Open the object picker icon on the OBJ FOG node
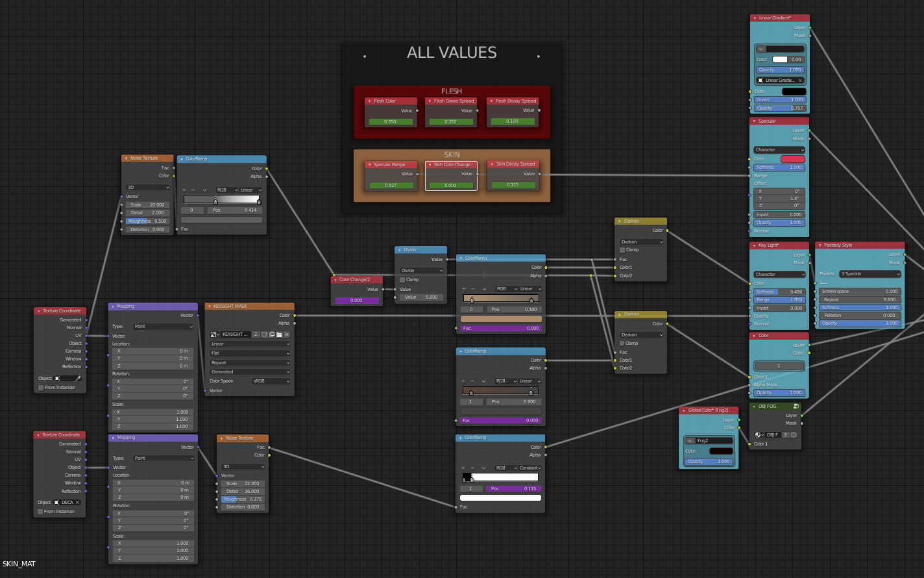924x578 pixels. pos(759,434)
